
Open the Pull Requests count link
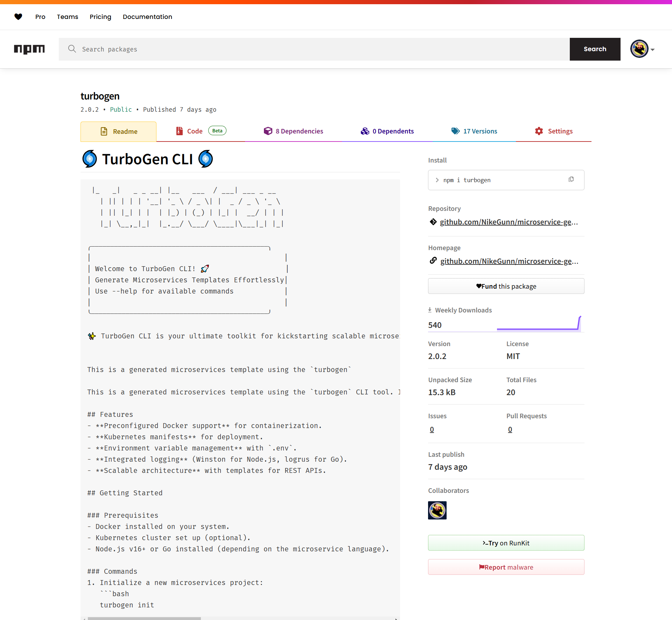coord(510,429)
